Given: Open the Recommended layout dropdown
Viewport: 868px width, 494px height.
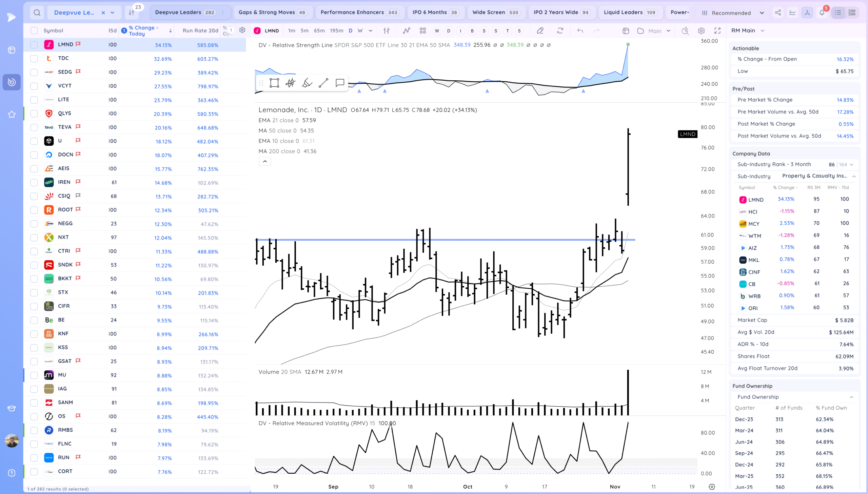Looking at the screenshot, I should pyautogui.click(x=733, y=13).
